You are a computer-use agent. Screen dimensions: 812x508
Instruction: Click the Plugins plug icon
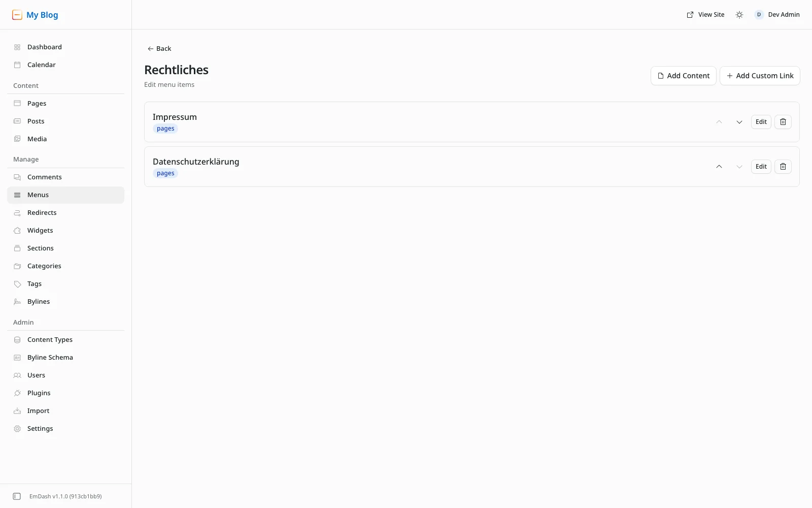(x=17, y=393)
